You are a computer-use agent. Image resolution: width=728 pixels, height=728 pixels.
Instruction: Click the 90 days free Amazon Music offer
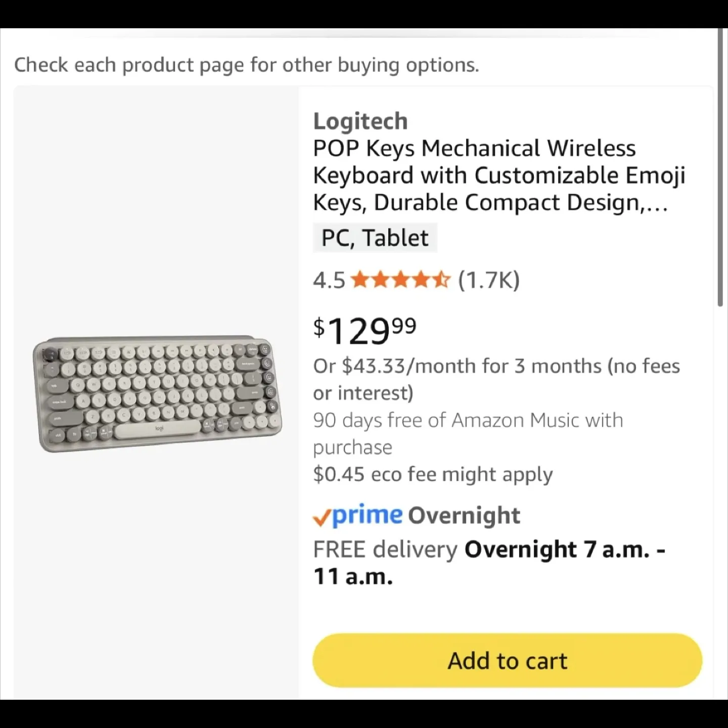coord(468,433)
